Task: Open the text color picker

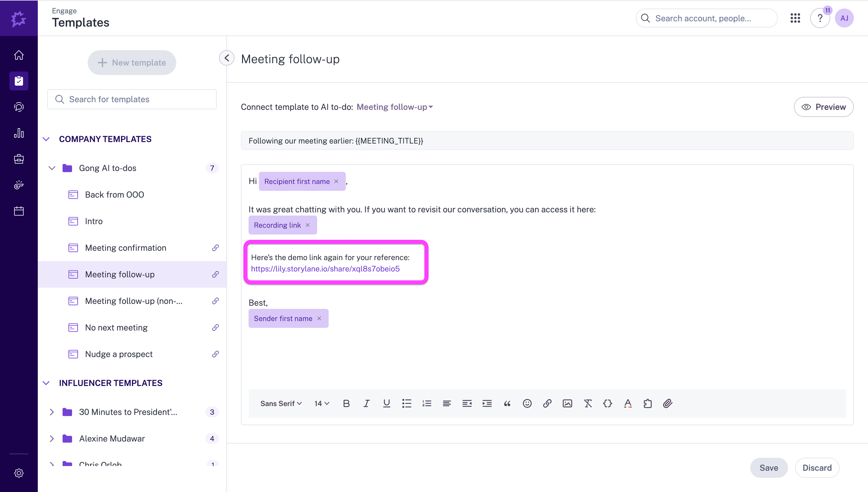Action: click(628, 403)
